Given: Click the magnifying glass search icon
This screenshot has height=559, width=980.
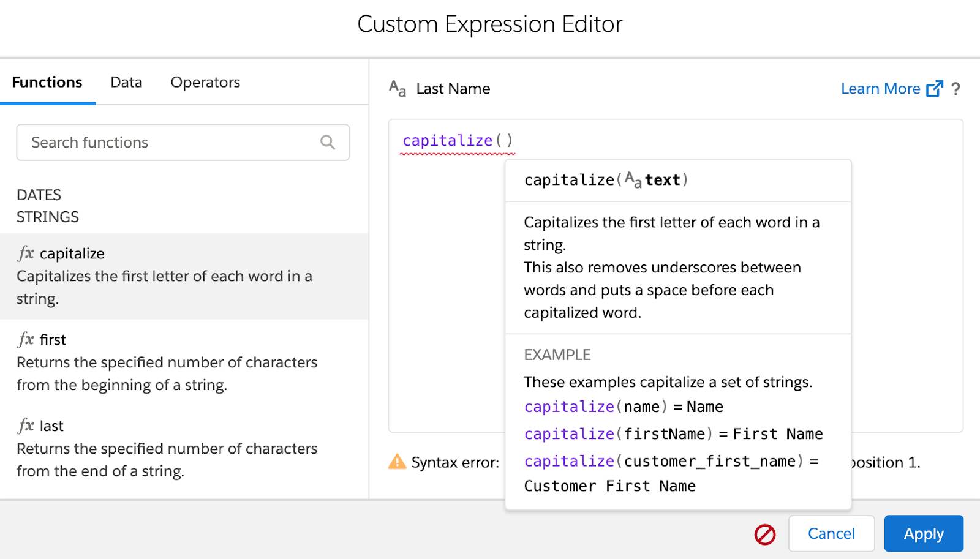Looking at the screenshot, I should tap(328, 143).
